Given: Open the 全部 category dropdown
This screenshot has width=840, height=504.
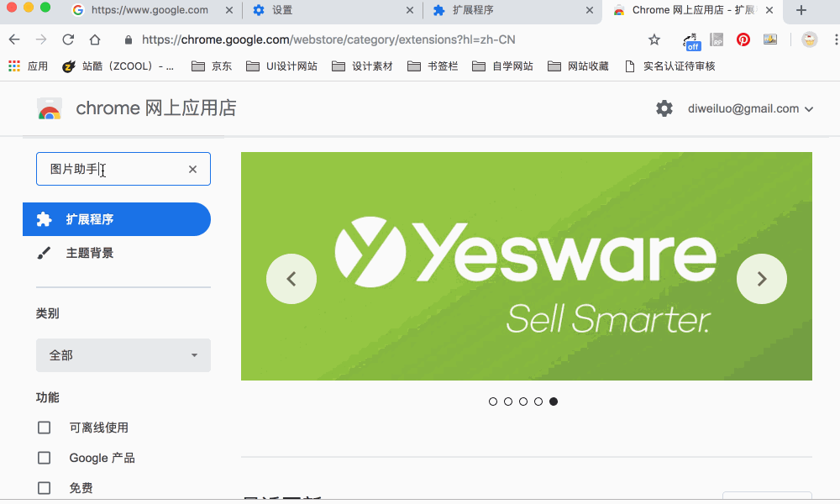Looking at the screenshot, I should (123, 355).
